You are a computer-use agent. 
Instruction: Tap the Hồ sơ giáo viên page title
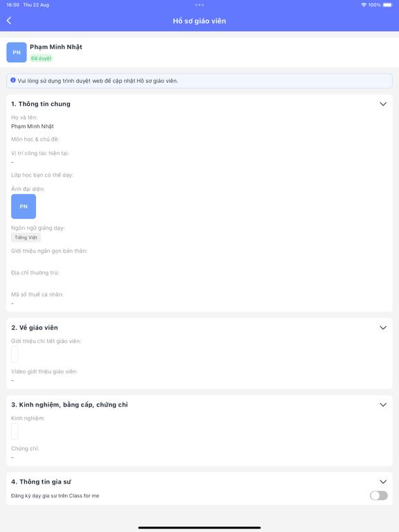(x=199, y=21)
